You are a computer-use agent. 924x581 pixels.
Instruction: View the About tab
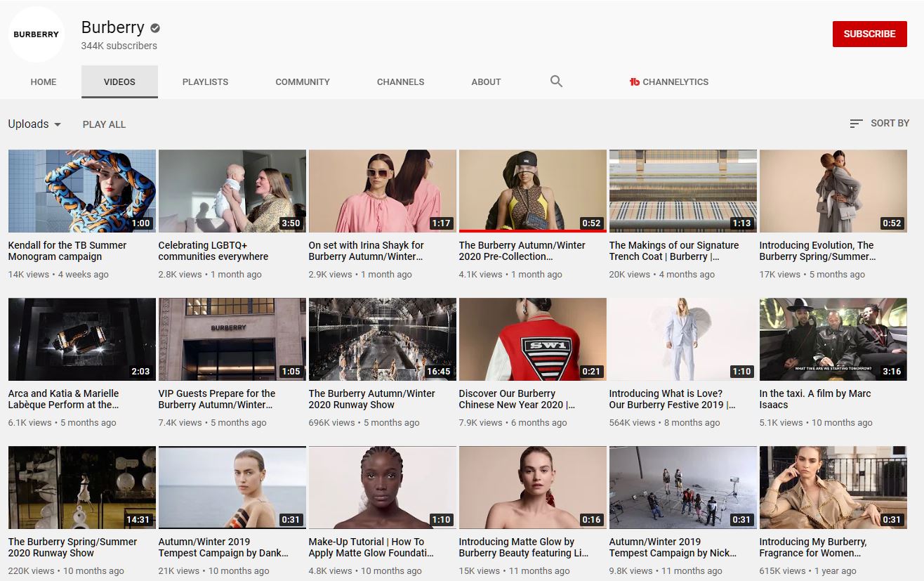click(x=486, y=82)
